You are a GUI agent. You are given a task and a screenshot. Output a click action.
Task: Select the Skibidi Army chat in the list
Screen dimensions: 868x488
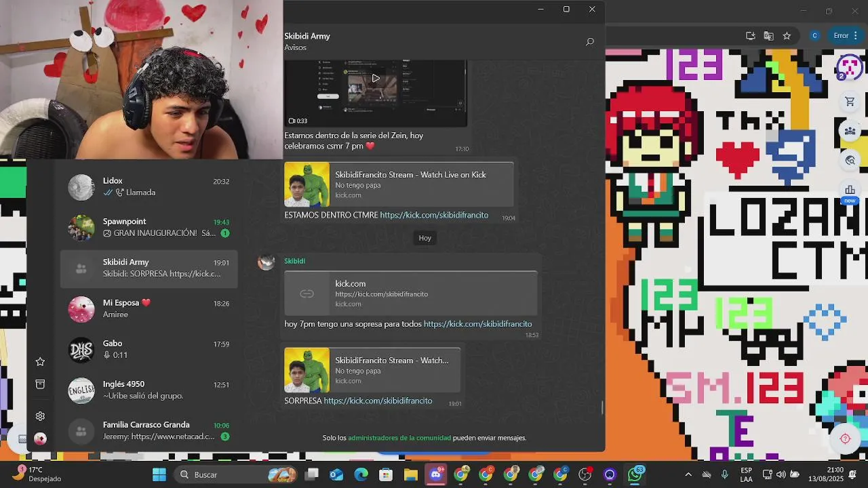pyautogui.click(x=149, y=268)
